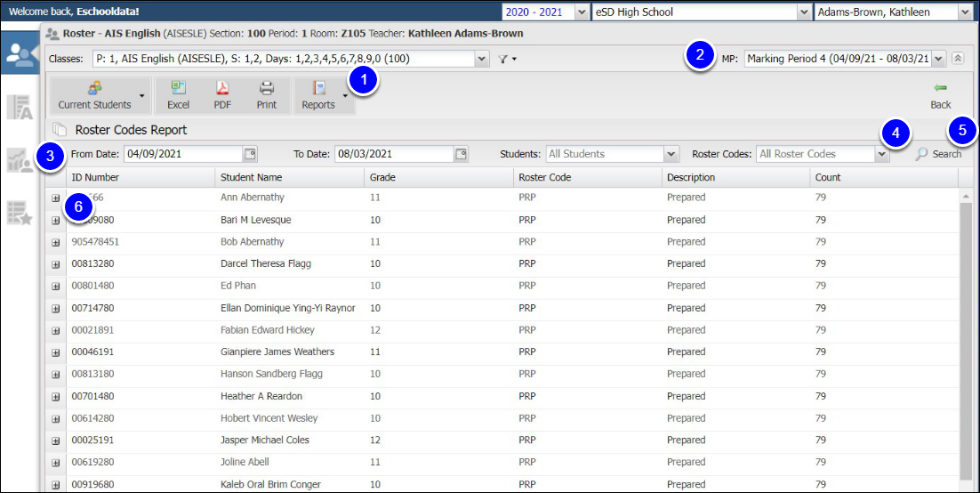The height and width of the screenshot is (493, 980).
Task: Expand Bob Abernathy row
Action: pos(56,242)
